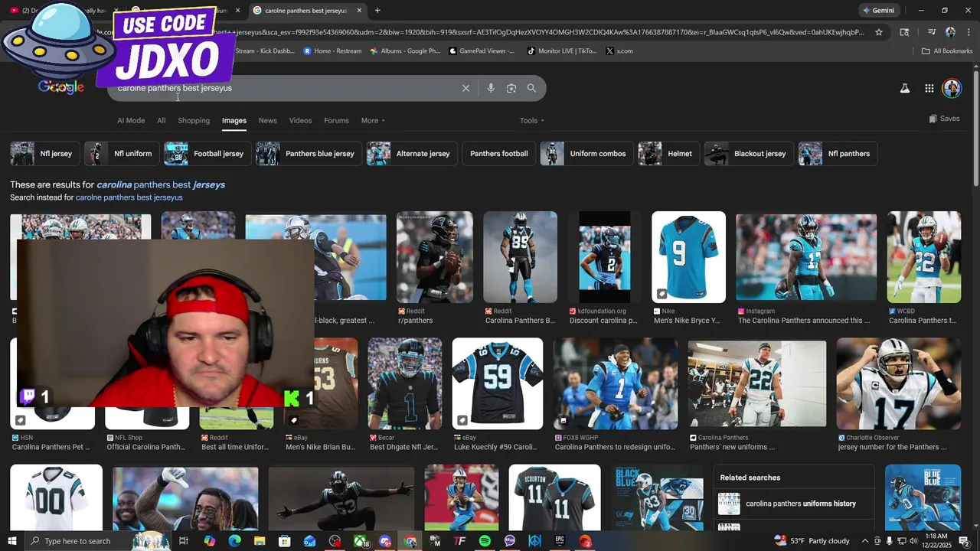
Task: Open Monitor LIVE TikTok bookmark
Action: coord(563,51)
